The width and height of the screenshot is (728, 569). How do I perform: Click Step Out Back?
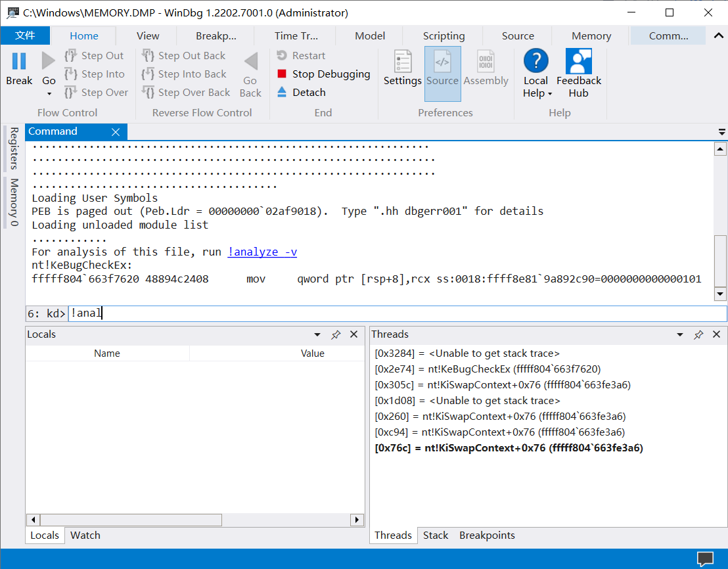tap(184, 56)
